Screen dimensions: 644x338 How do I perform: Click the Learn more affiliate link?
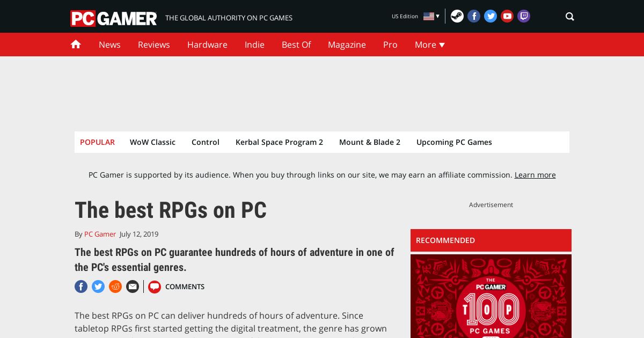[535, 175]
